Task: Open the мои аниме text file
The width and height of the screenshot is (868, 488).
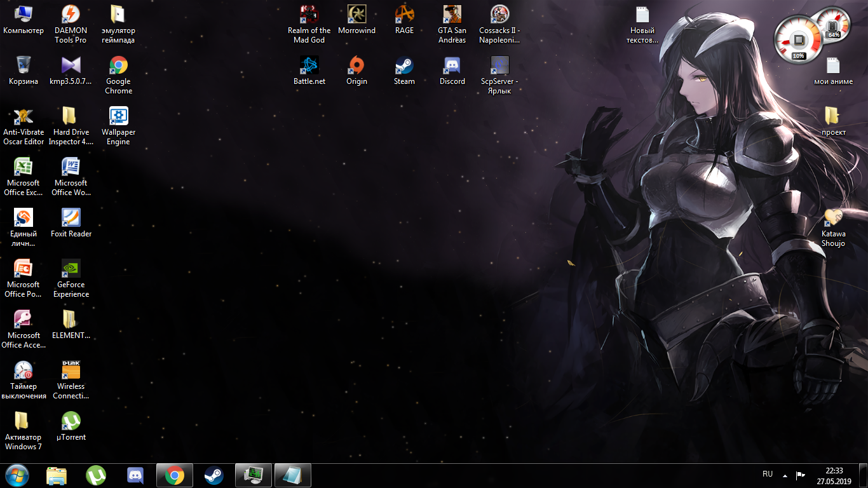Action: (833, 71)
